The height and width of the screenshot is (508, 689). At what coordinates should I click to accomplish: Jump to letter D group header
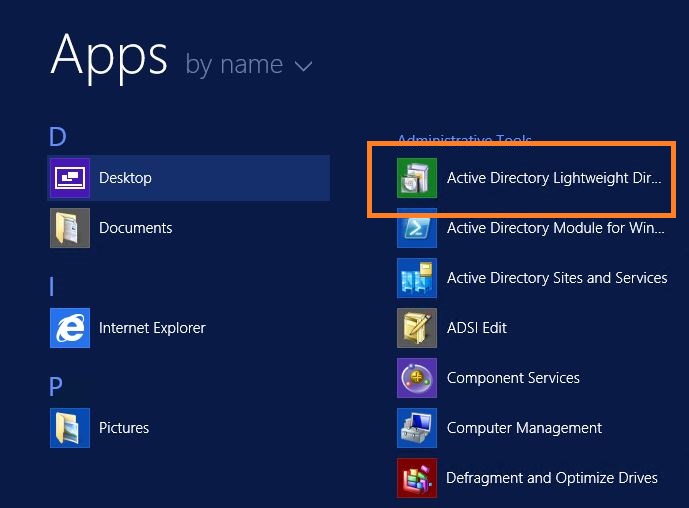(58, 137)
